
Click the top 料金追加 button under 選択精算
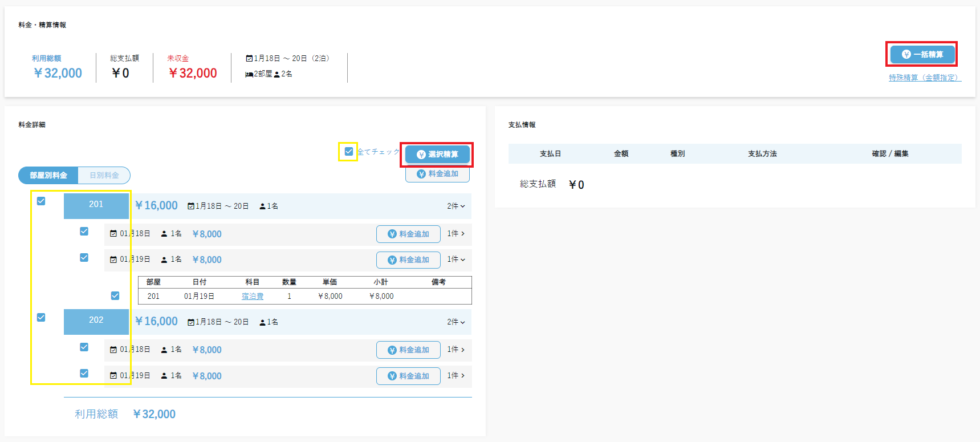click(437, 174)
